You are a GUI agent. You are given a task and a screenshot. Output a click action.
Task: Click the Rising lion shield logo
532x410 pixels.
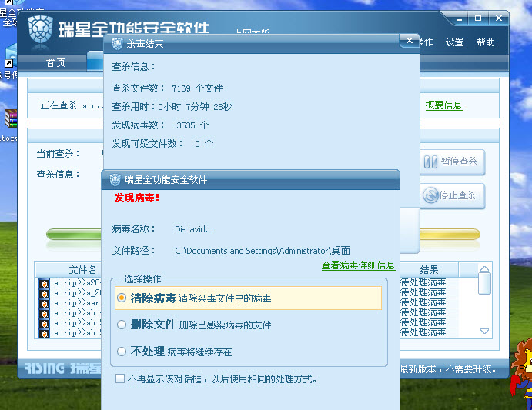click(x=40, y=29)
